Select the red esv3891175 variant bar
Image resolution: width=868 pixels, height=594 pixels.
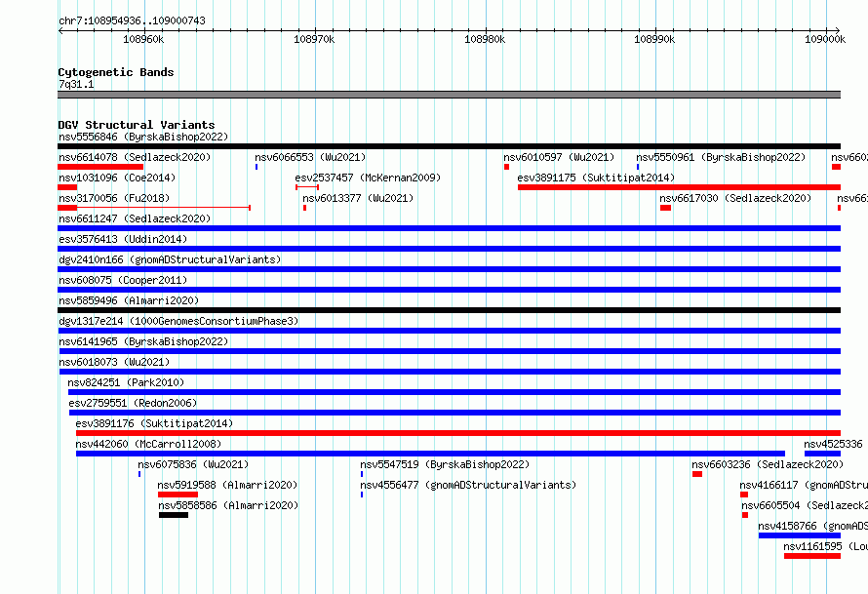[679, 187]
